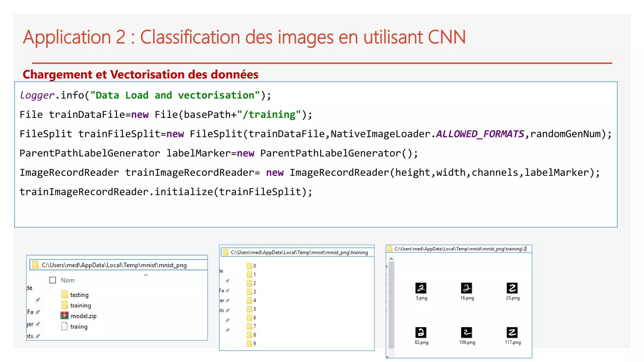644x362 pixels.
Task: Select the 109.png thumbnail
Action: pos(467,332)
